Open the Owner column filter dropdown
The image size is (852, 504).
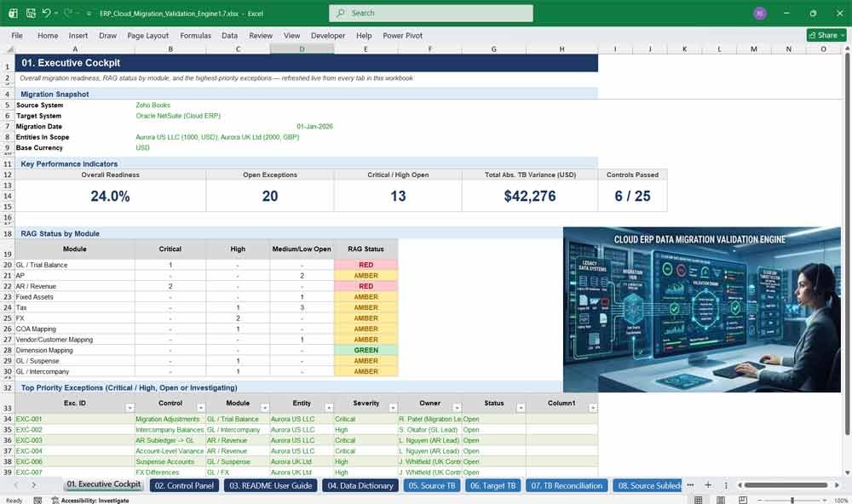coord(457,408)
